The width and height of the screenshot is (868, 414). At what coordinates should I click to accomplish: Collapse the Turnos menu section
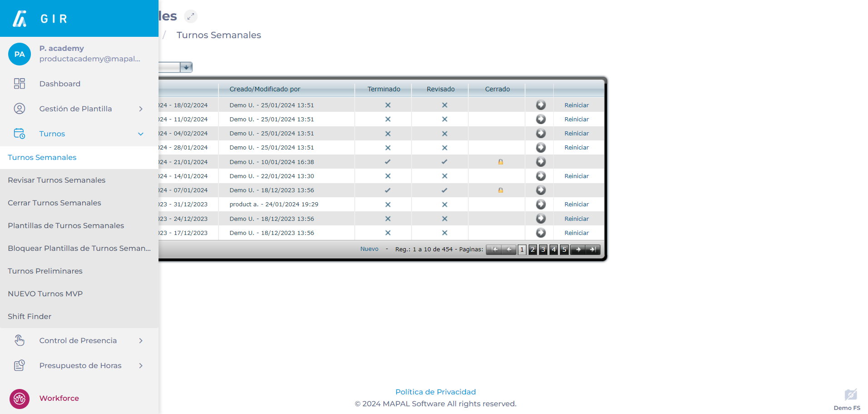[141, 134]
